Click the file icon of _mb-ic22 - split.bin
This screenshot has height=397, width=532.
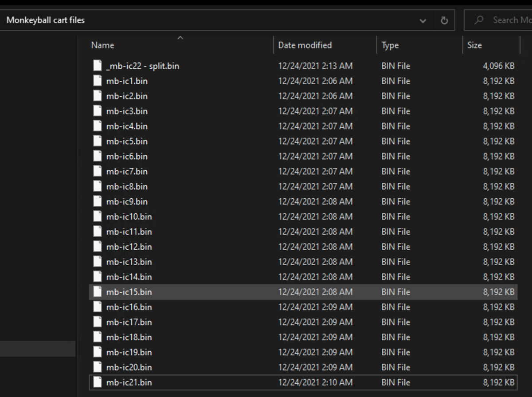tap(98, 66)
